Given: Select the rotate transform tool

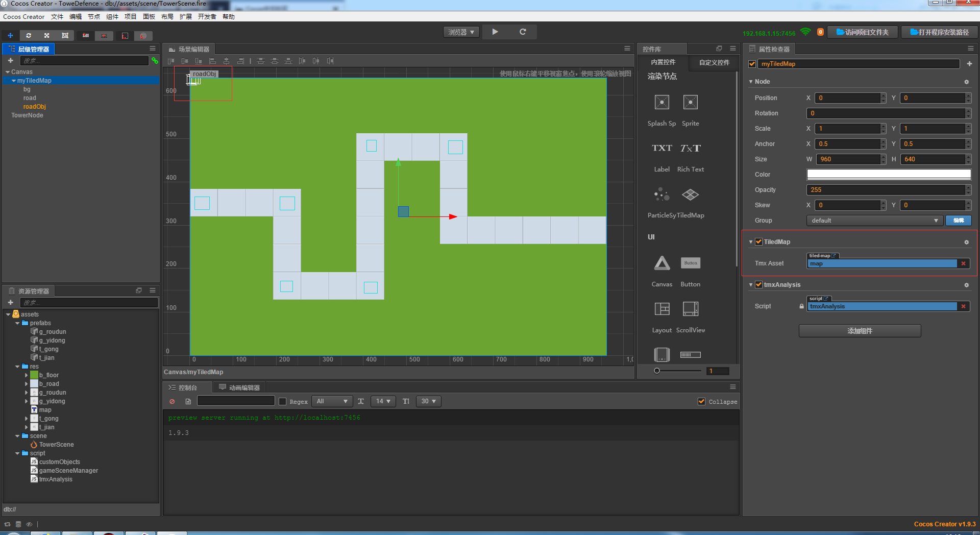Looking at the screenshot, I should (x=29, y=36).
